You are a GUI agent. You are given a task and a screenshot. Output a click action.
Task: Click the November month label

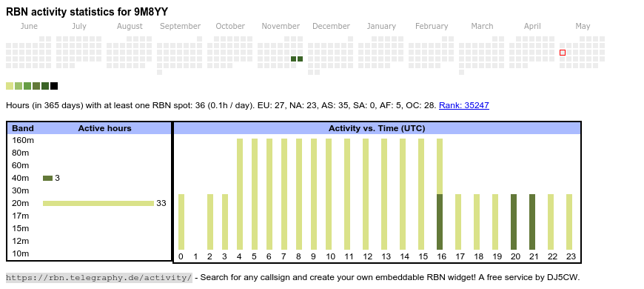281,26
